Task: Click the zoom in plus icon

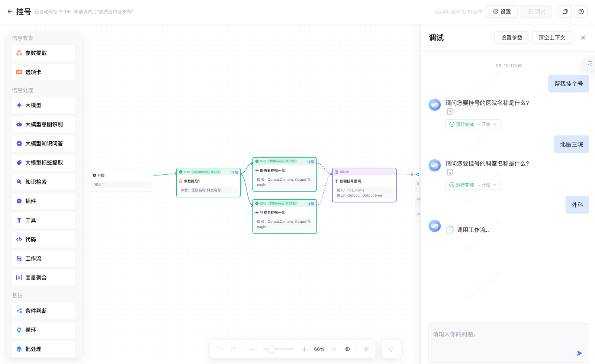Action: 305,349
